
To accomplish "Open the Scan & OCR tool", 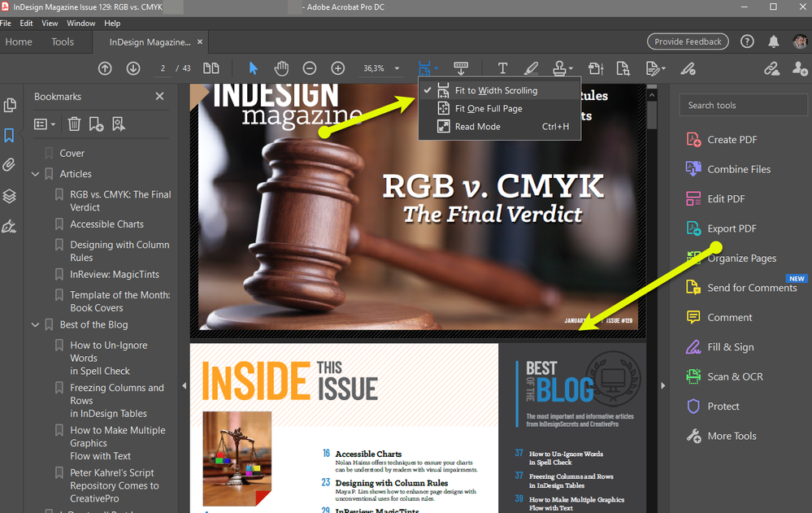I will click(x=724, y=376).
